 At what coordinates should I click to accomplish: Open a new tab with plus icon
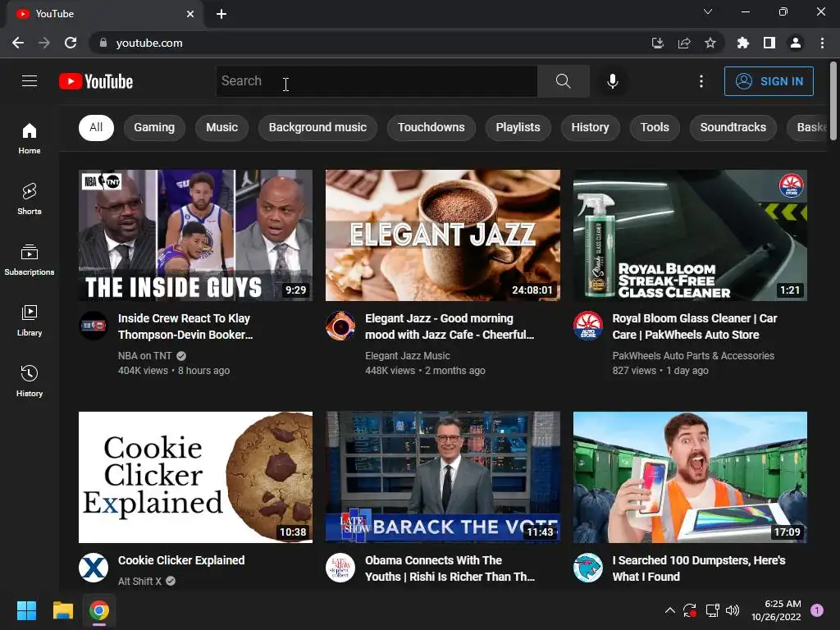[x=221, y=14]
